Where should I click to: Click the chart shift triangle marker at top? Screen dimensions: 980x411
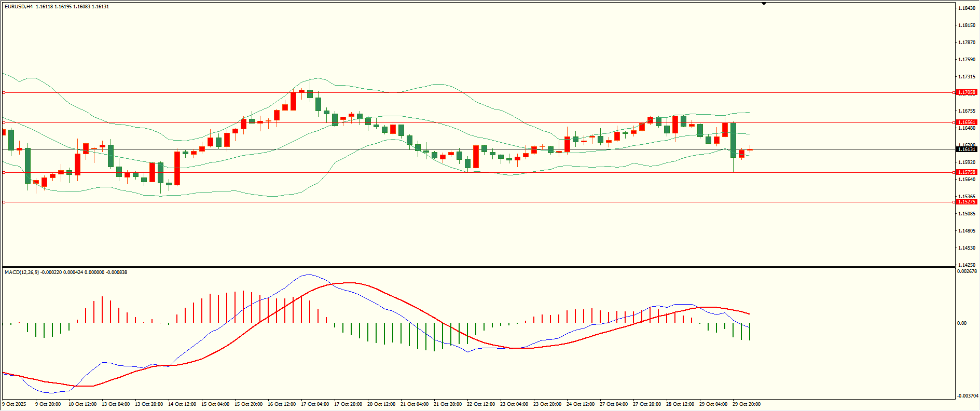pos(764,4)
